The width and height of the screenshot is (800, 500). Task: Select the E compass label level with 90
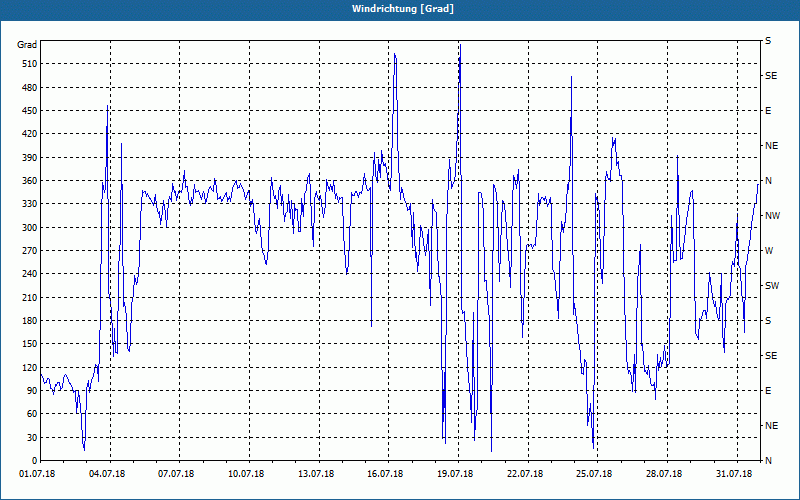point(768,391)
